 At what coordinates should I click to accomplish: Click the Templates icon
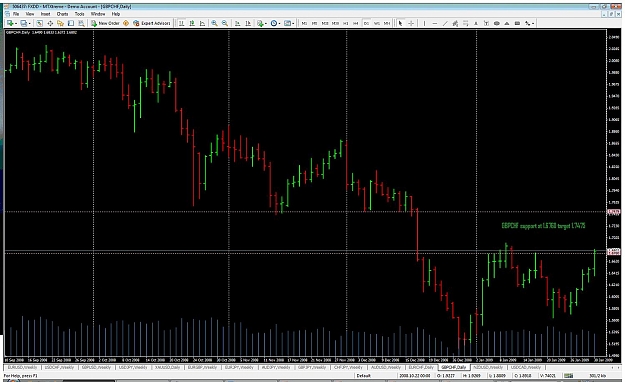click(x=287, y=23)
